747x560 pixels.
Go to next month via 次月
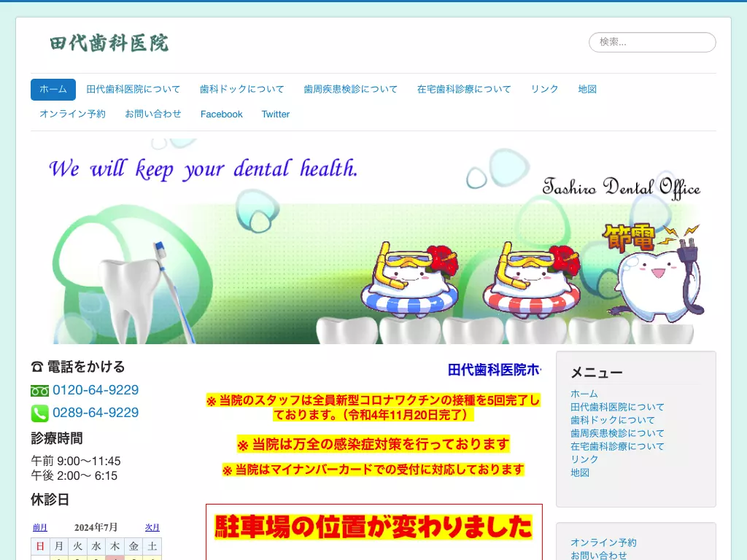(x=152, y=528)
